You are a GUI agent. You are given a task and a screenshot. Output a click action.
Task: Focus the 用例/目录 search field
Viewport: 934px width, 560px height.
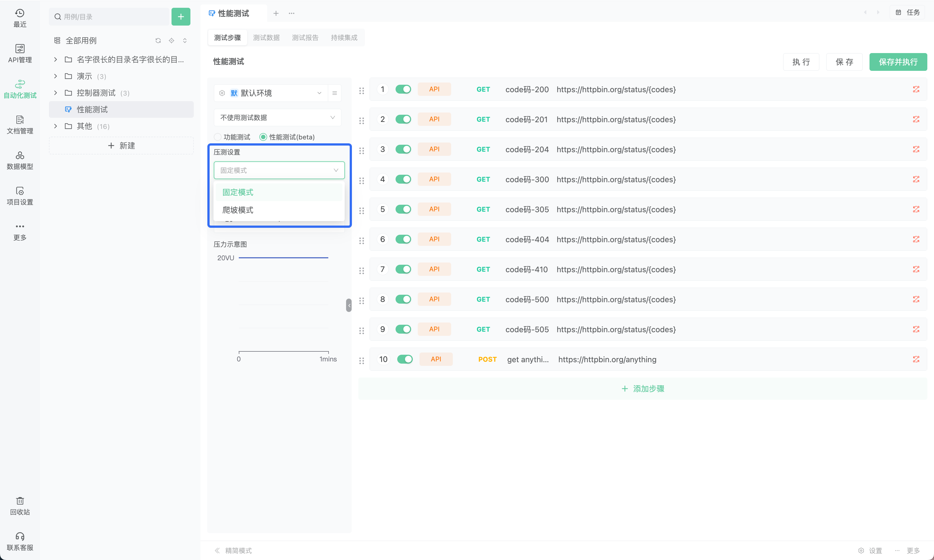(109, 17)
